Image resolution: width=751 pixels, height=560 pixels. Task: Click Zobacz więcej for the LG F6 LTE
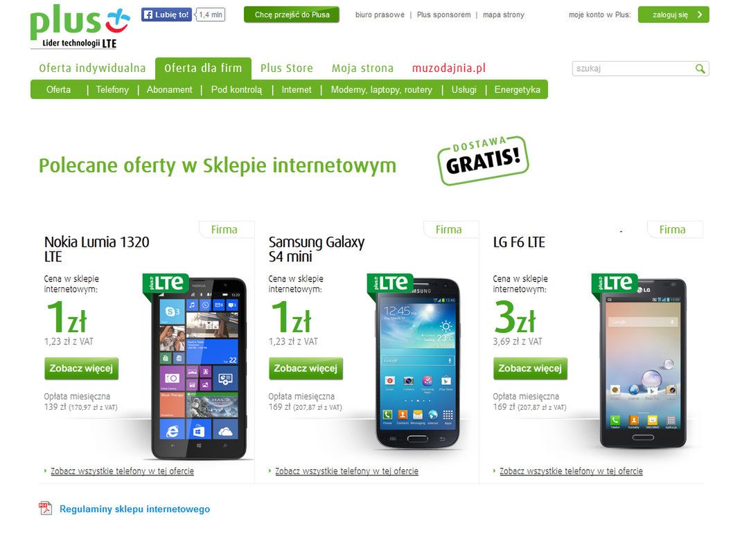point(530,368)
